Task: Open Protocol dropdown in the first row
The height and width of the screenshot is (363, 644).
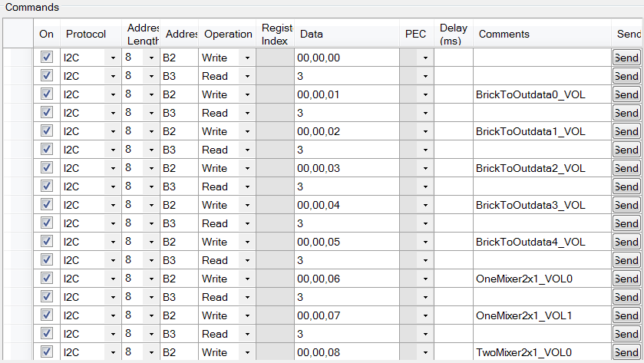Action: [114, 58]
